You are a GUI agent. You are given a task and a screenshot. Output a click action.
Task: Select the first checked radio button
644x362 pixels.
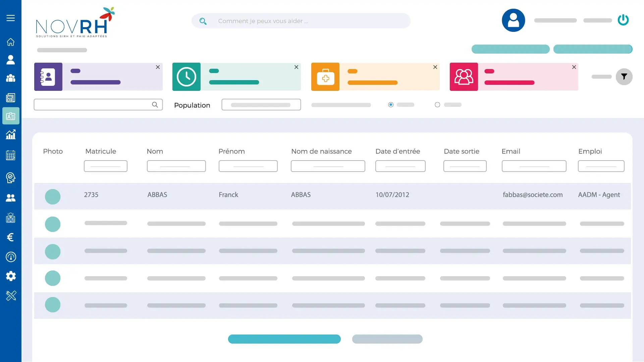point(391,105)
